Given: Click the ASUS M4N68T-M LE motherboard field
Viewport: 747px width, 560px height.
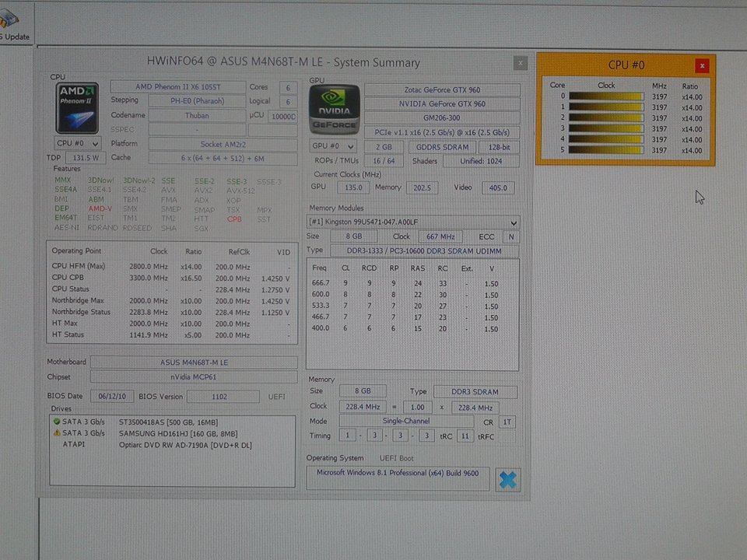Looking at the screenshot, I should 194,362.
